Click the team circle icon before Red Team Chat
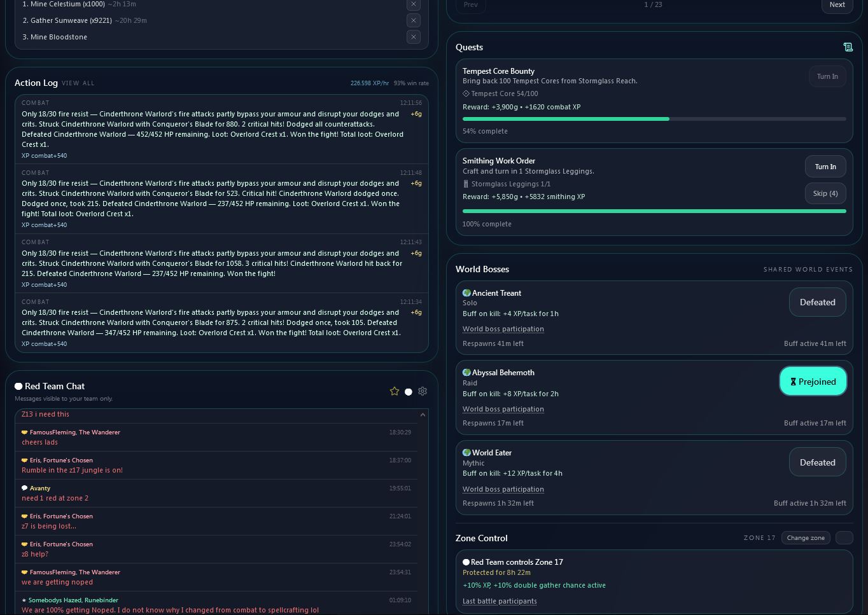 tap(18, 386)
